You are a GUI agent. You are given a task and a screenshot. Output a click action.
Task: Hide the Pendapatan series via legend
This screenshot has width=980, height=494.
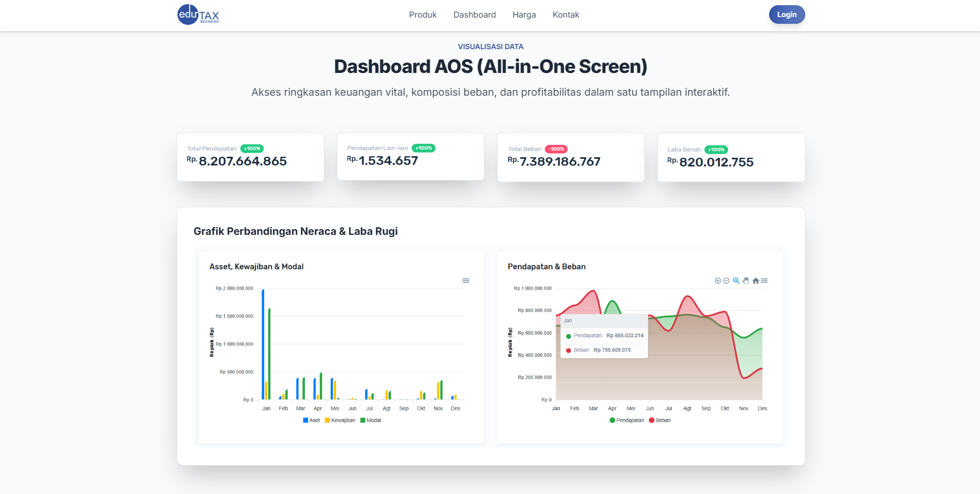pos(626,421)
